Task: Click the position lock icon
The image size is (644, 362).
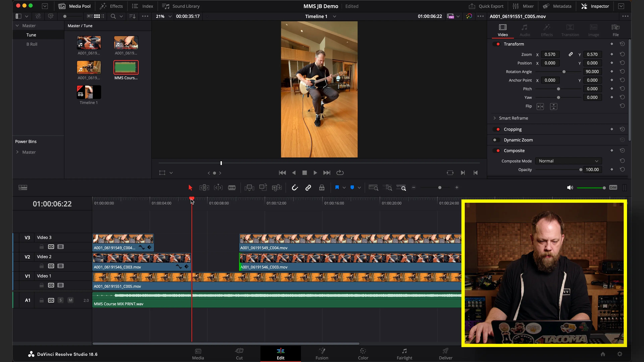Action: (322, 188)
